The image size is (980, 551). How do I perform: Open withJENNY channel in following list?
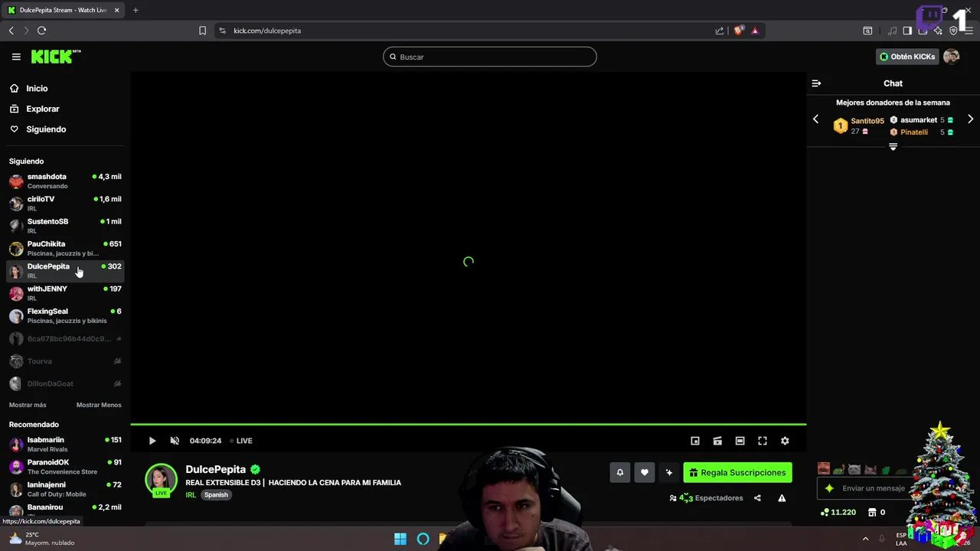coord(65,293)
